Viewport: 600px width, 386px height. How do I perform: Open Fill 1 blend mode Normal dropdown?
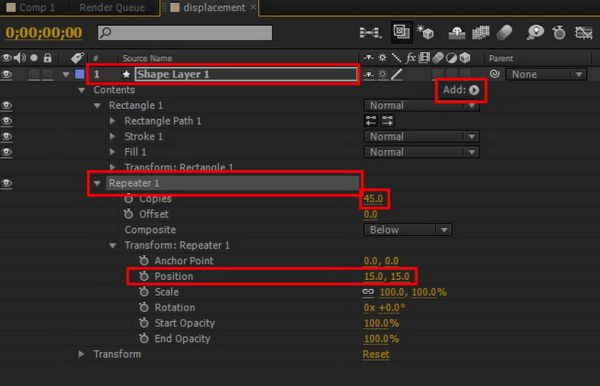coord(421,152)
